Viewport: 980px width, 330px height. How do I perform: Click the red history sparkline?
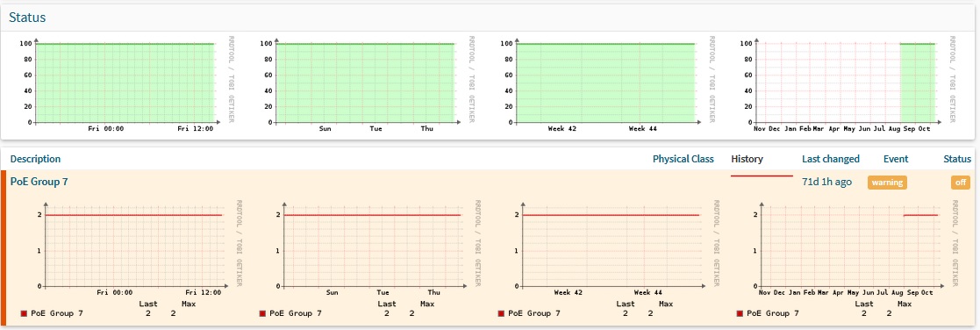pos(762,176)
